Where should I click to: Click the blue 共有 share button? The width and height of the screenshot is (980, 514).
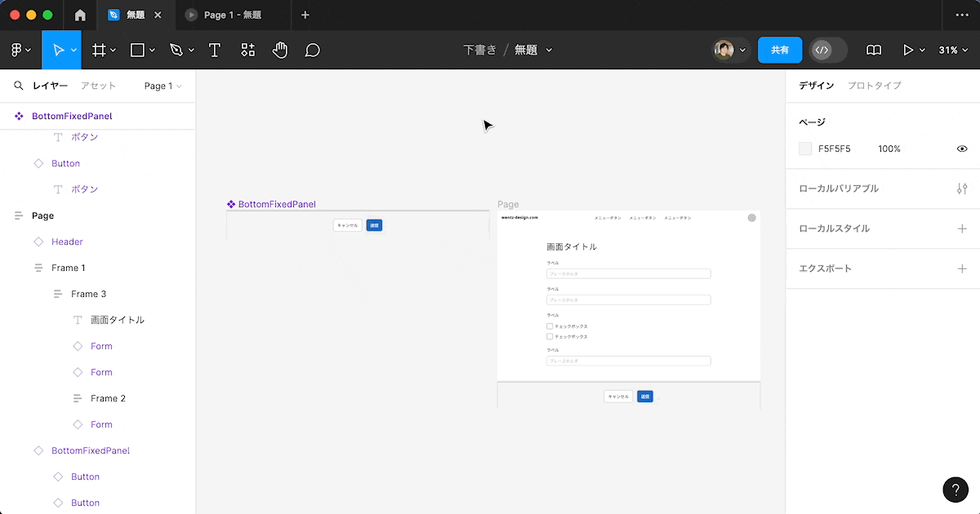(x=780, y=50)
